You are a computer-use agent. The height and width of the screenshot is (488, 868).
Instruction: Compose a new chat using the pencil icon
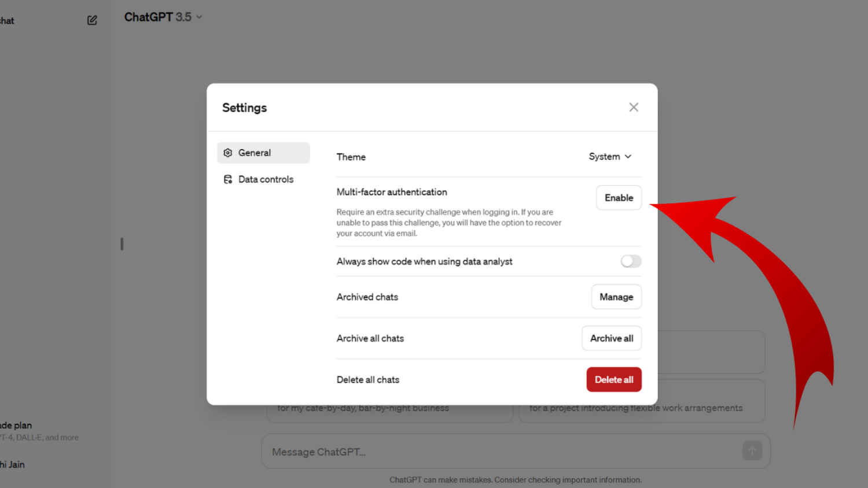pos(92,20)
